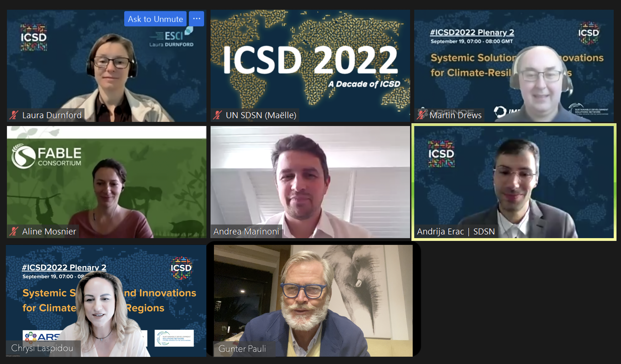Click Aline Mosnier's muted microphone icon

14,231
